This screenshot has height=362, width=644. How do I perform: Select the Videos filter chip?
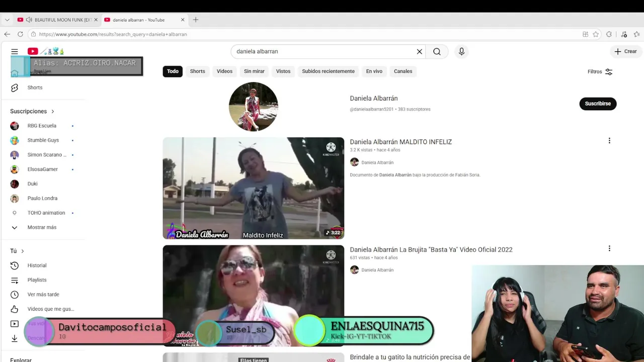tap(224, 71)
